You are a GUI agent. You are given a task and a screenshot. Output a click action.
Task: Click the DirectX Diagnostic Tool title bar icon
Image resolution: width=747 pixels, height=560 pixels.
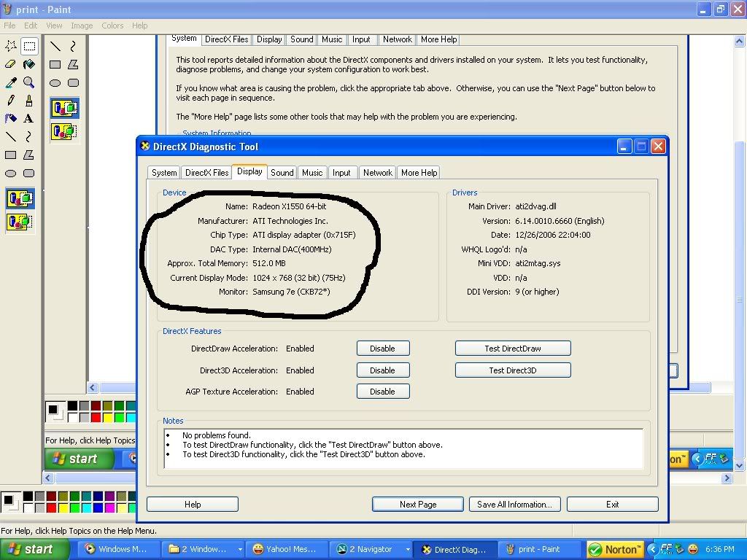145,146
